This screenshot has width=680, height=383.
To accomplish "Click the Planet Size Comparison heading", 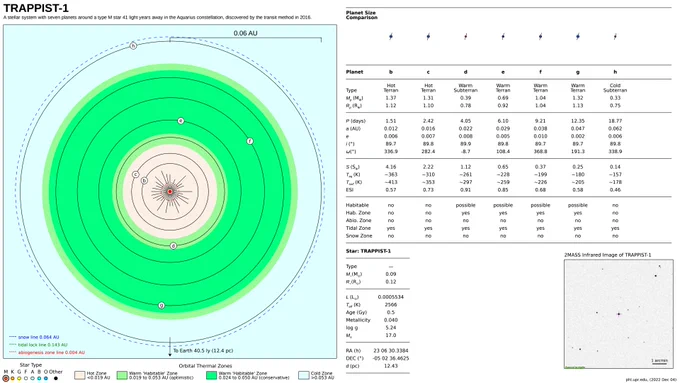I will coord(362,15).
